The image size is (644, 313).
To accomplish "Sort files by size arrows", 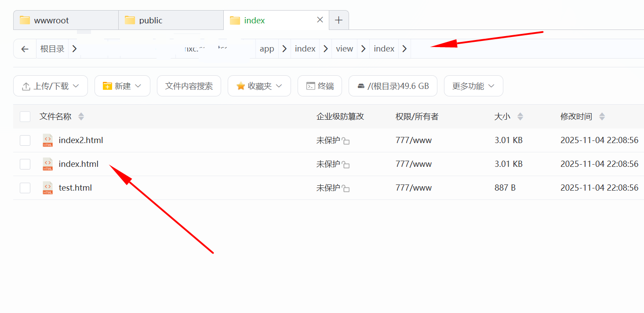I will pyautogui.click(x=520, y=117).
